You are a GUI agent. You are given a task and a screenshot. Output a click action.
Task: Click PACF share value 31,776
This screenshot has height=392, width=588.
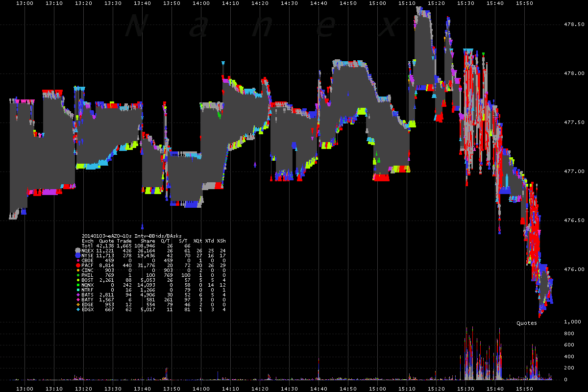pos(146,265)
